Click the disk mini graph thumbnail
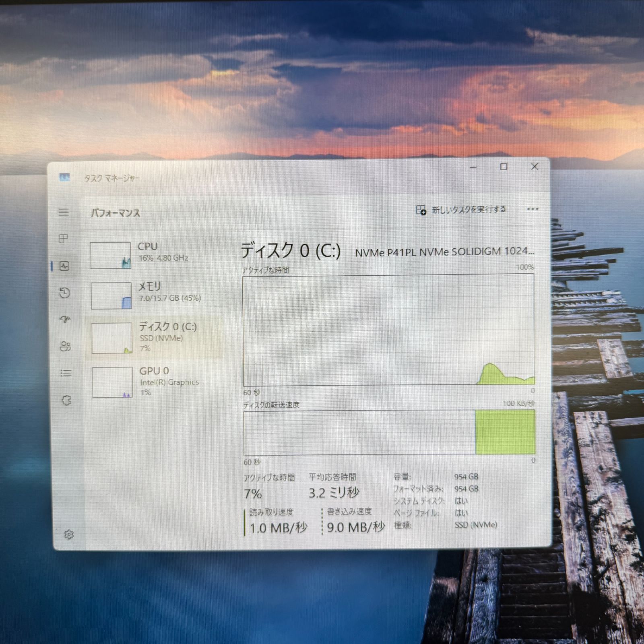 click(x=112, y=338)
